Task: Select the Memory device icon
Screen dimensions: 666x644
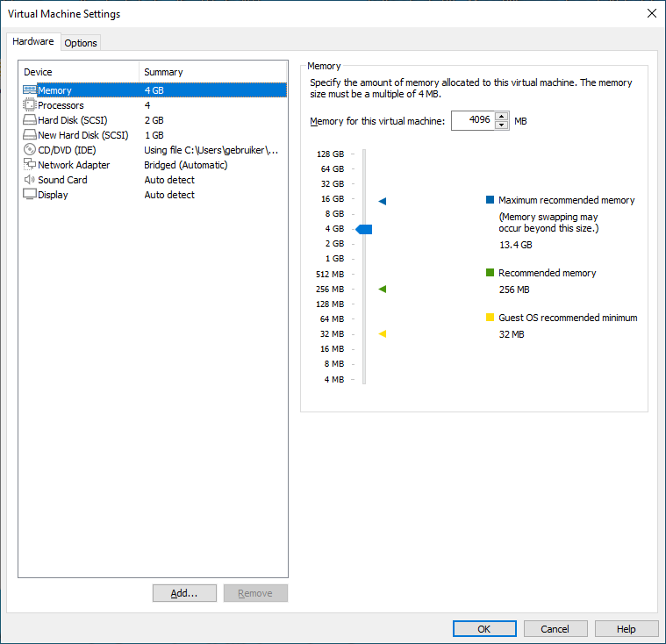Action: point(29,90)
